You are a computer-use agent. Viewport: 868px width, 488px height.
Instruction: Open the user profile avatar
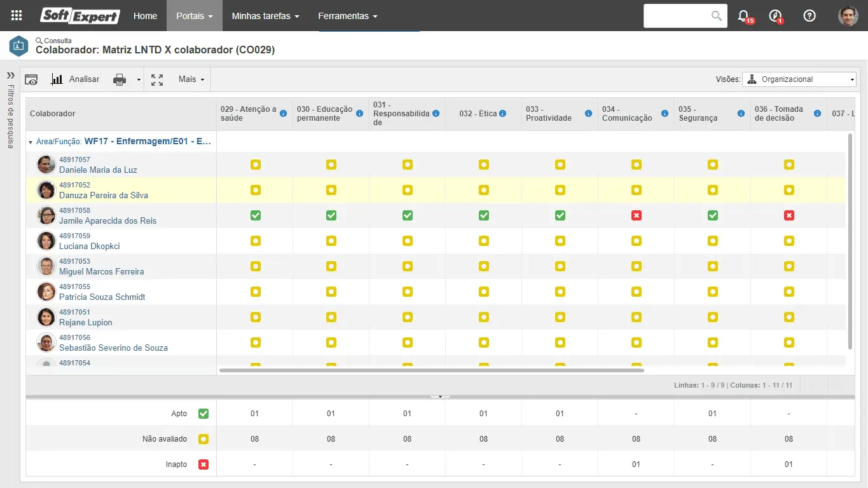pyautogui.click(x=848, y=16)
